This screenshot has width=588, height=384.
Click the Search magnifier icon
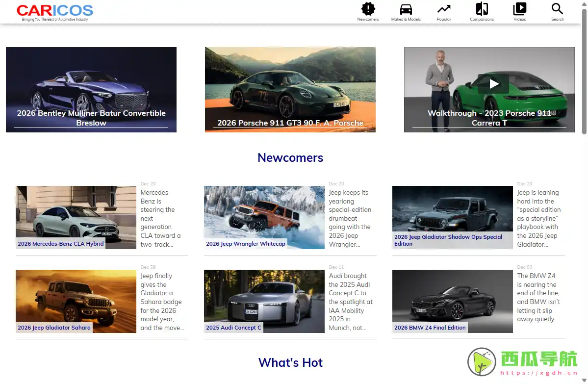[x=557, y=9]
